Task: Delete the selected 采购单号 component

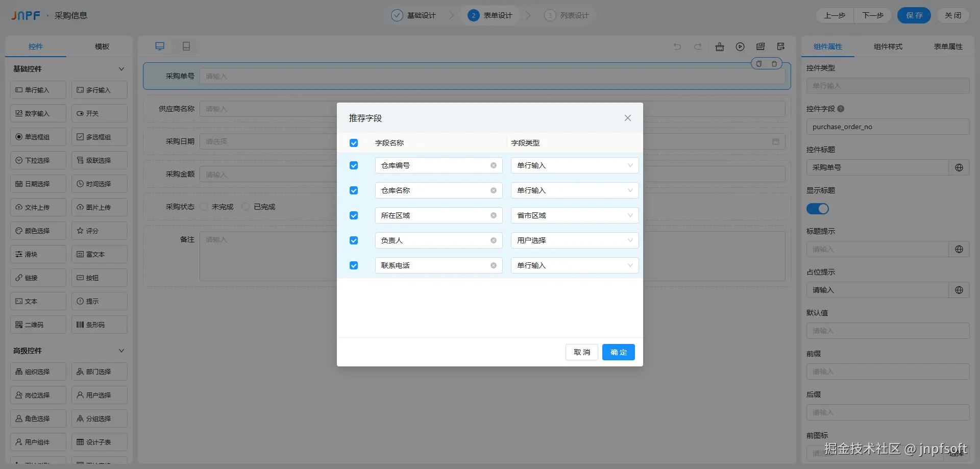Action: pos(774,64)
